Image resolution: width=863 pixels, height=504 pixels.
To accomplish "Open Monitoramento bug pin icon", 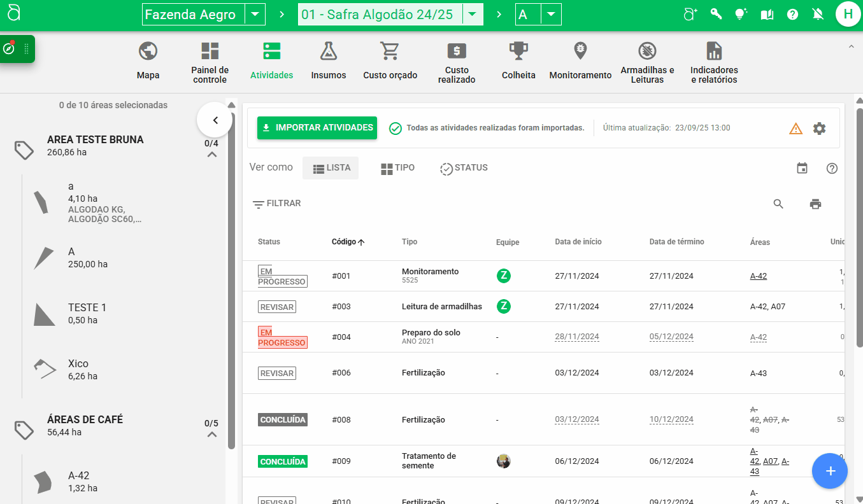I will click(580, 51).
